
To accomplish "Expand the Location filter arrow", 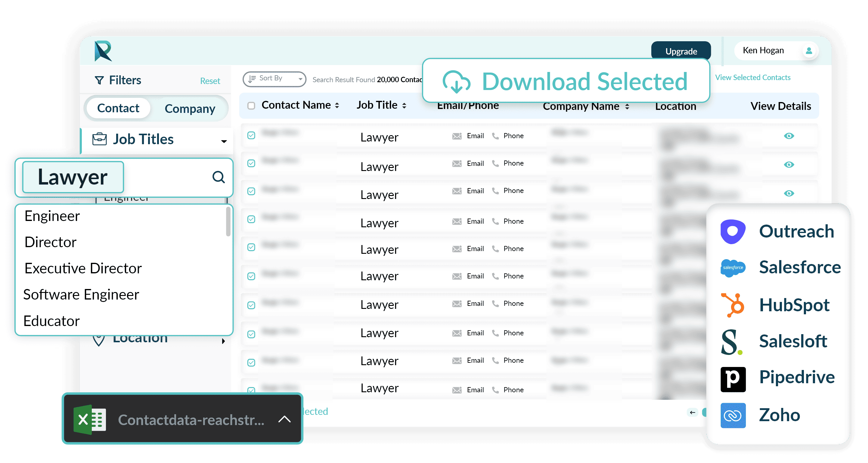I will click(223, 341).
